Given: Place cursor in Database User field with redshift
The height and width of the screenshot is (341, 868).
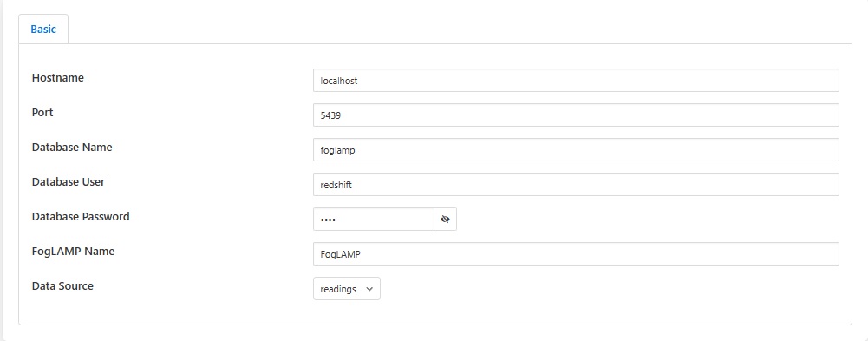Looking at the screenshot, I should pyautogui.click(x=576, y=184).
